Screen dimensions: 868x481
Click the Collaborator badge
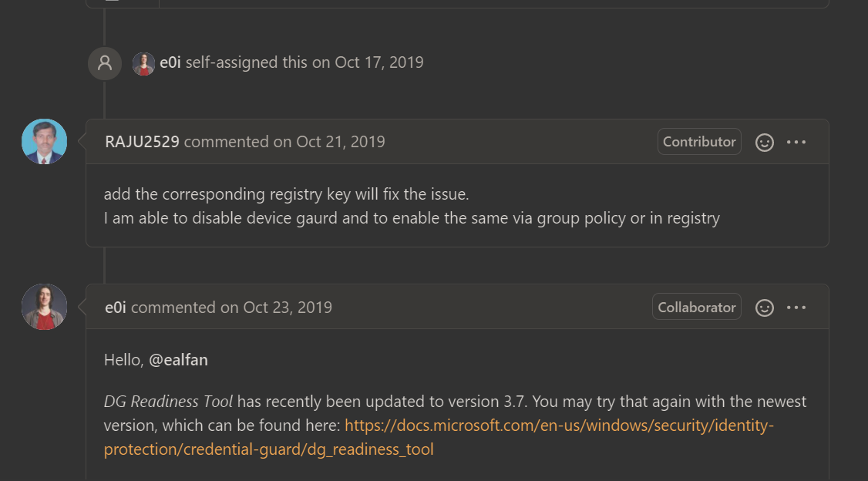696,307
